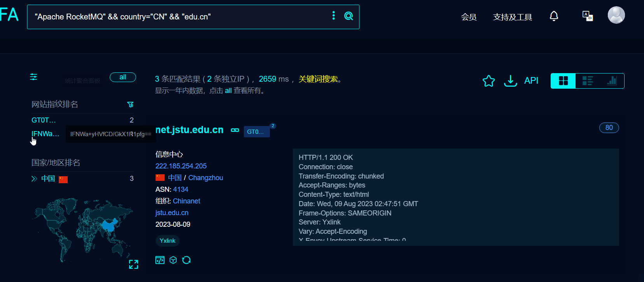This screenshot has height=282, width=644.
Task: Open the 支持及工具 menu
Action: [x=512, y=17]
